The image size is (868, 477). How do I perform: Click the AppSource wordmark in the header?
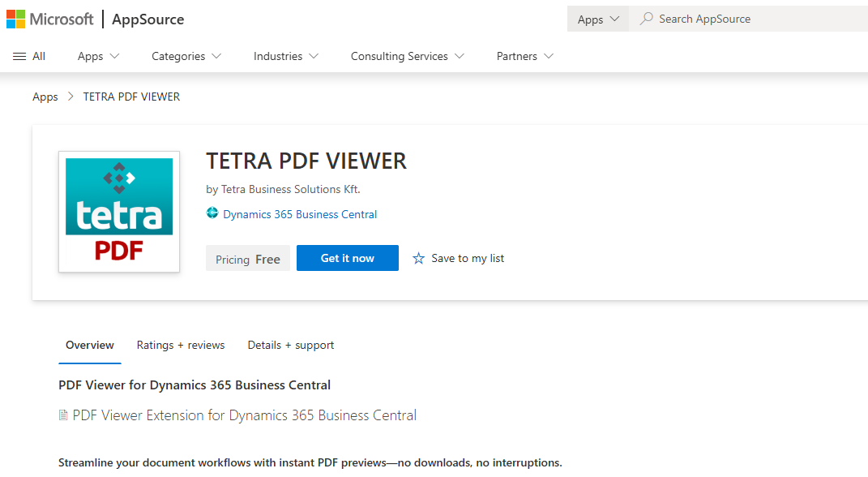[148, 19]
